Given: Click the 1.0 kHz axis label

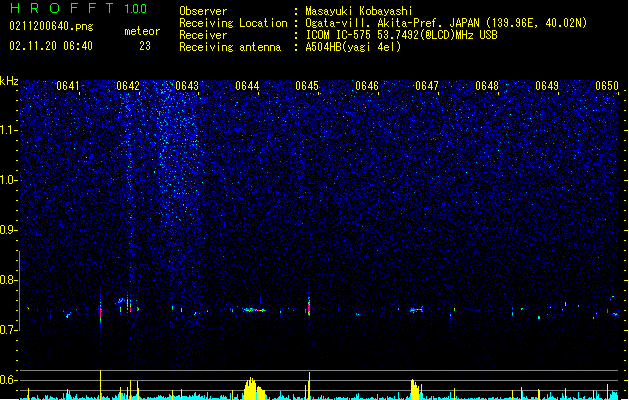Looking at the screenshot, I should [9, 180].
